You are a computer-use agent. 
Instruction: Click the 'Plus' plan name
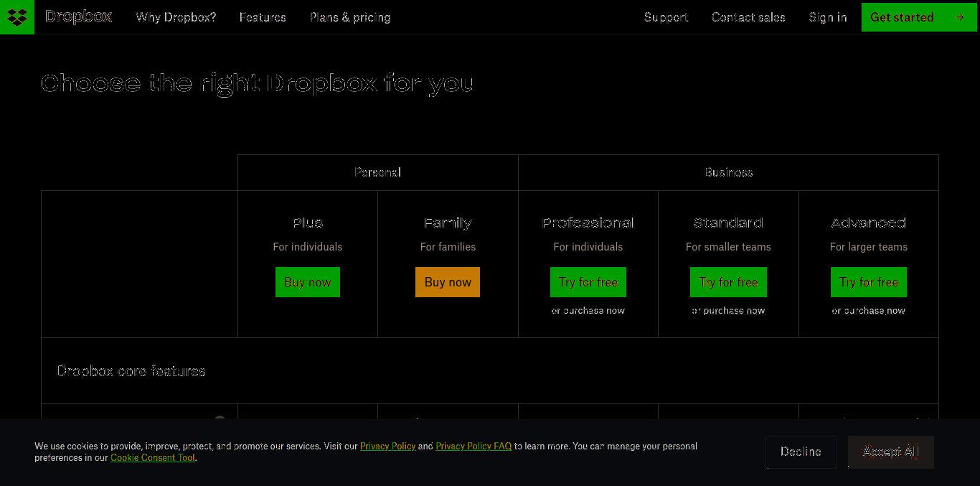pyautogui.click(x=308, y=223)
